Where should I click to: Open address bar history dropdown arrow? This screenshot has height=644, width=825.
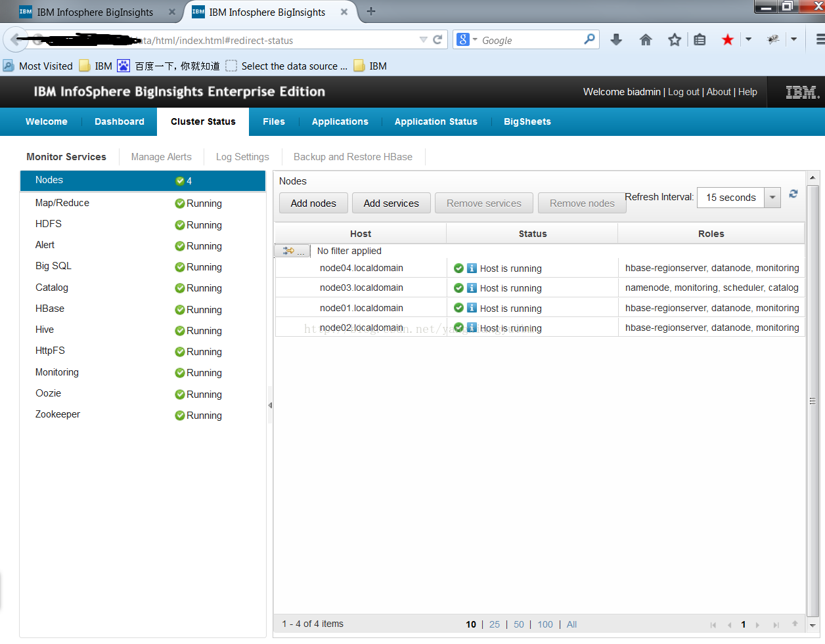point(423,40)
